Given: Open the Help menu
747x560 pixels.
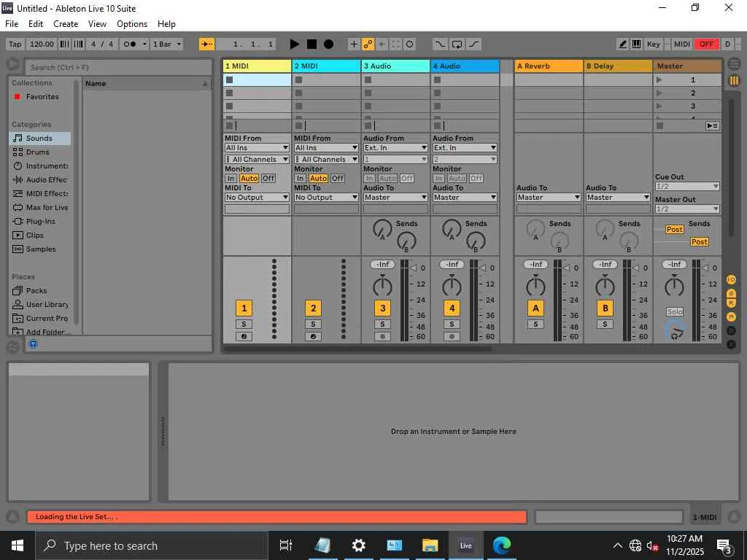Looking at the screenshot, I should pos(167,24).
